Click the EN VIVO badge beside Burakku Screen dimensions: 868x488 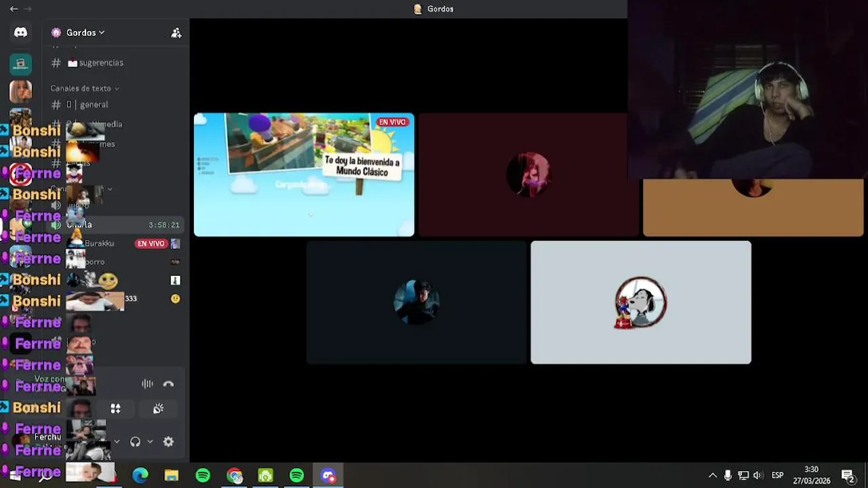point(151,243)
